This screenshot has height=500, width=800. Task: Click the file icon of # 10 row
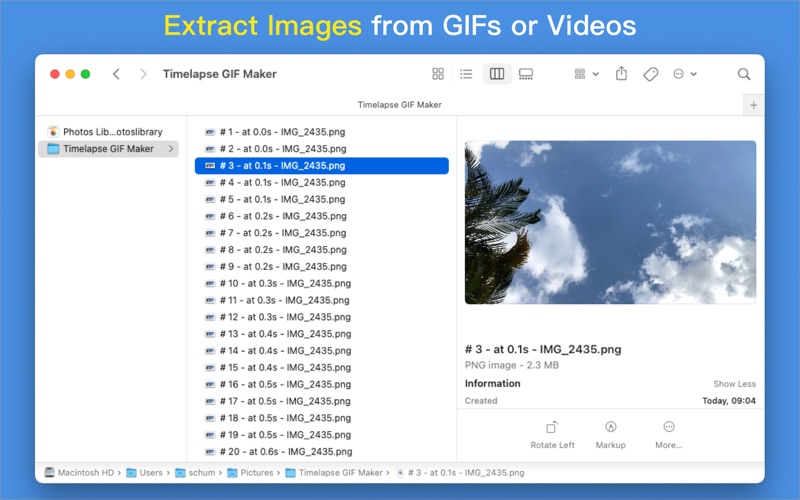[210, 283]
